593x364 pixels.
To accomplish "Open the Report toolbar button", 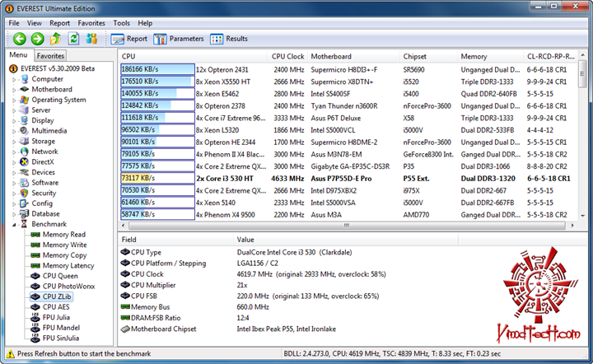I will pos(129,39).
